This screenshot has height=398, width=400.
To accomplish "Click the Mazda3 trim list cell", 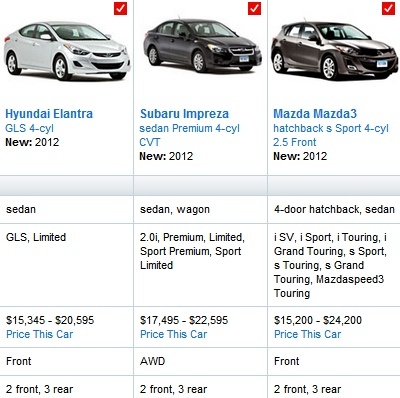I will tap(334, 265).
